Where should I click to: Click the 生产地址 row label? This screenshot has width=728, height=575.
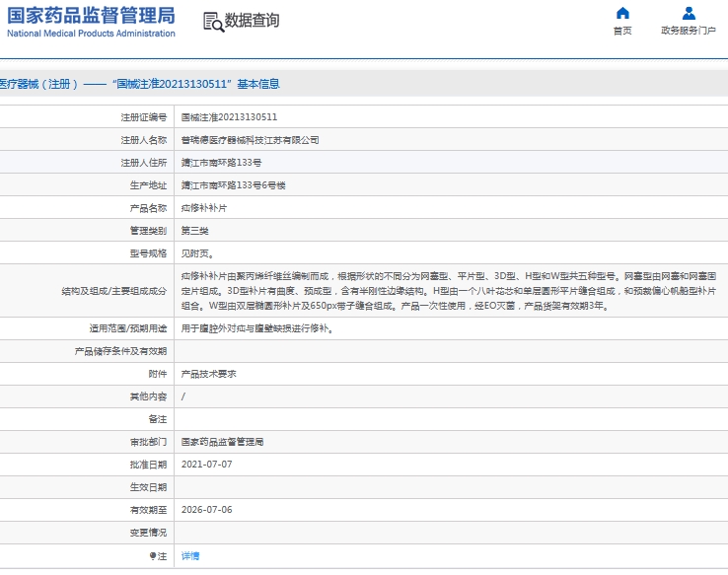pos(148,185)
